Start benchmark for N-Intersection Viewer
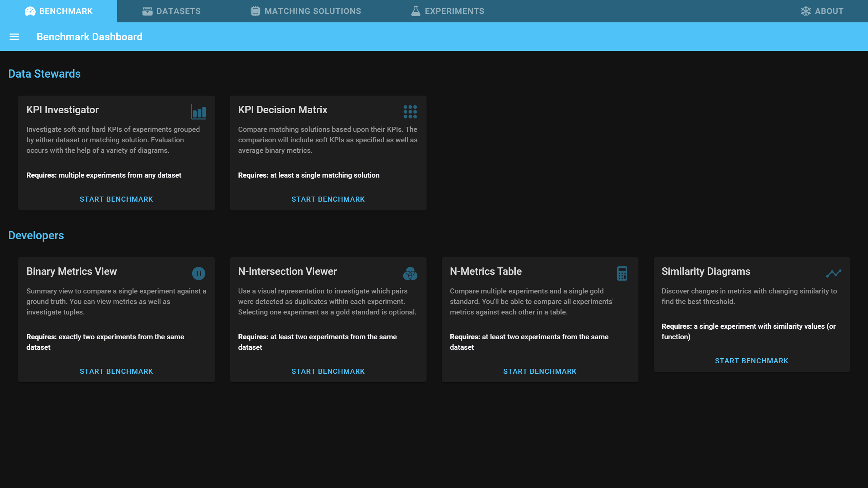The height and width of the screenshot is (488, 868). (328, 371)
